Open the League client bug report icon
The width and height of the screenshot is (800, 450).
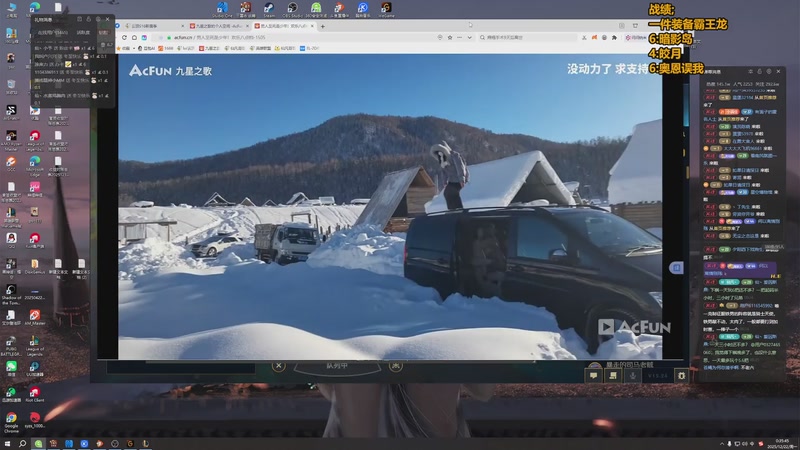[x=682, y=376]
